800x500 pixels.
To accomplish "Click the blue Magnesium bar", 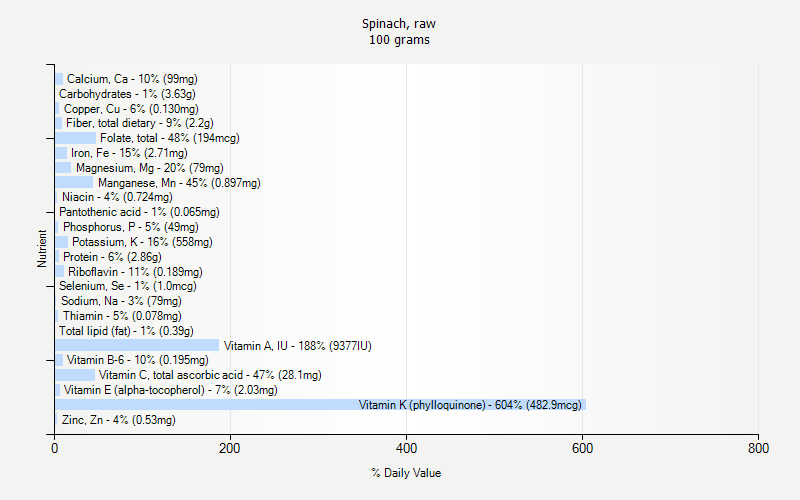I will (x=63, y=167).
